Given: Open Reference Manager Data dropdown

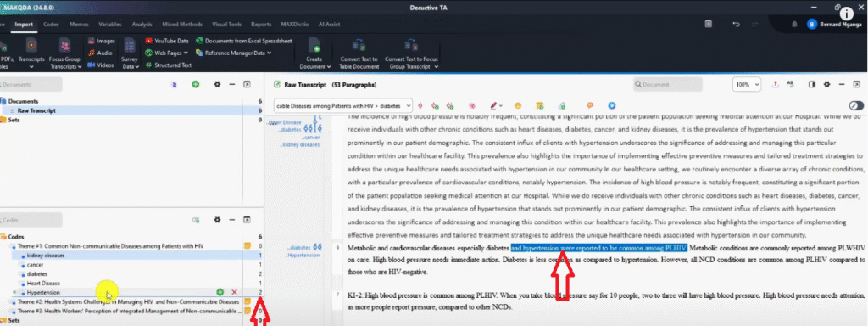Looking at the screenshot, I should point(233,53).
